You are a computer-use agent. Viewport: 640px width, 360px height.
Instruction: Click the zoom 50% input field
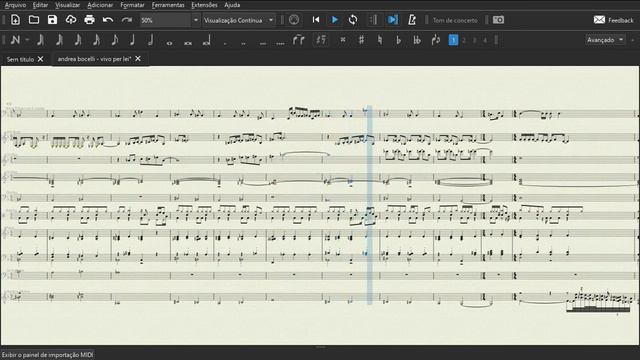165,20
